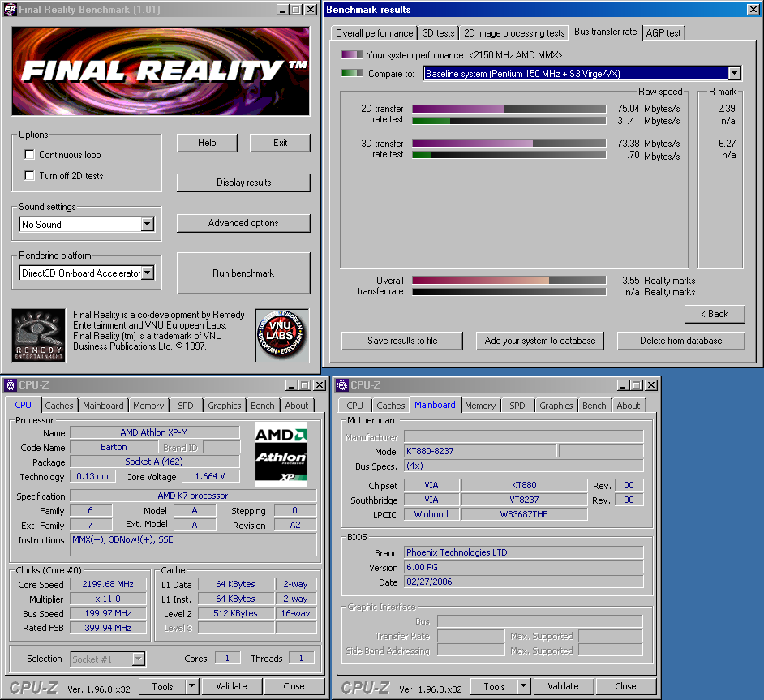
Task: Click the Remedy Entertainment logo
Action: [39, 336]
